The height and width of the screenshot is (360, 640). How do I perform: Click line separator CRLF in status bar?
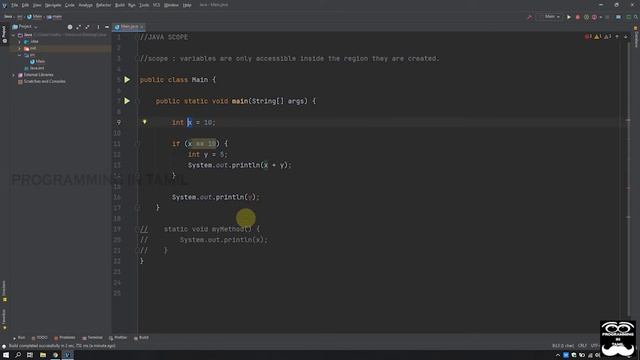click(x=582, y=346)
